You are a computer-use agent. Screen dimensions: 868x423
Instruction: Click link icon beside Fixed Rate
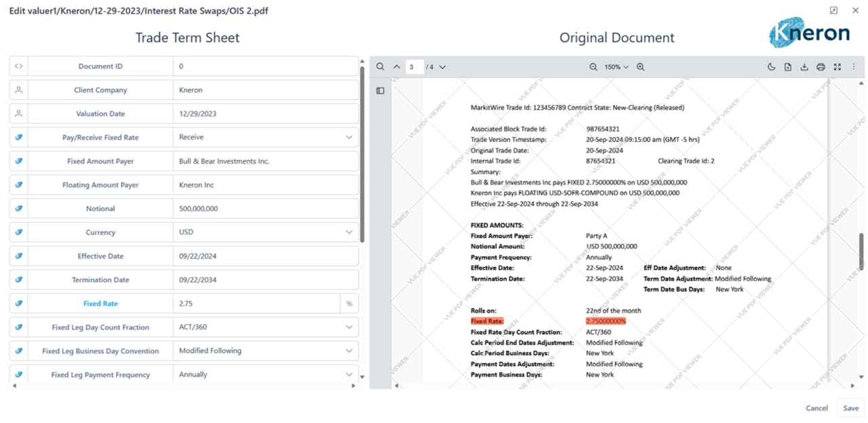tap(19, 304)
